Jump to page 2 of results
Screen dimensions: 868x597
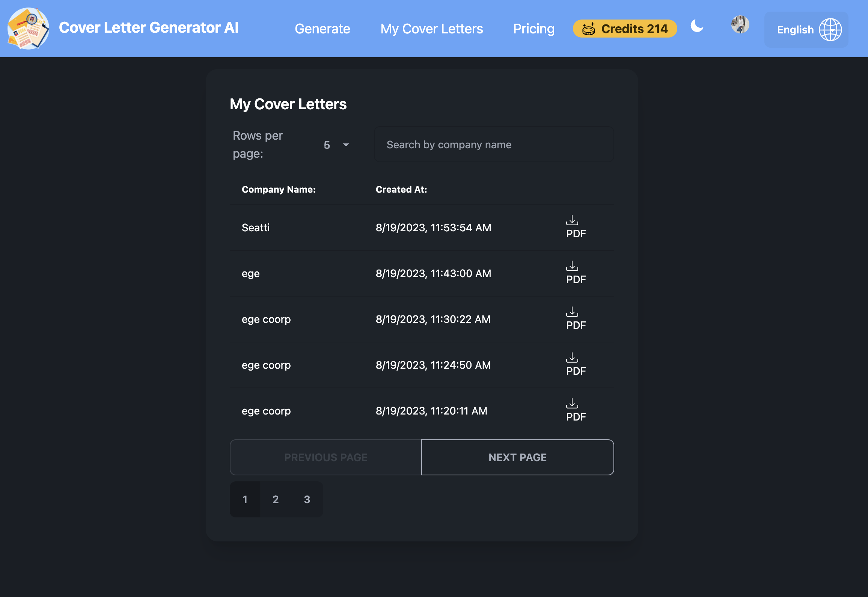(x=276, y=499)
